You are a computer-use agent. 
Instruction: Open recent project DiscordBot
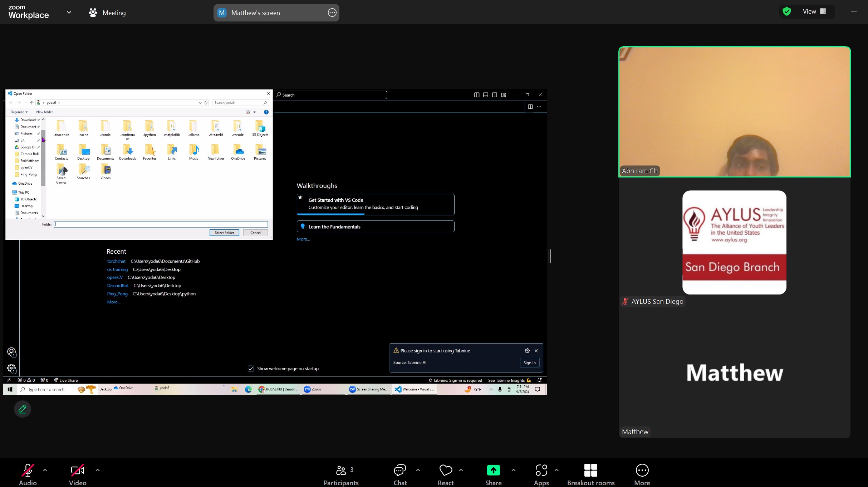coord(118,286)
